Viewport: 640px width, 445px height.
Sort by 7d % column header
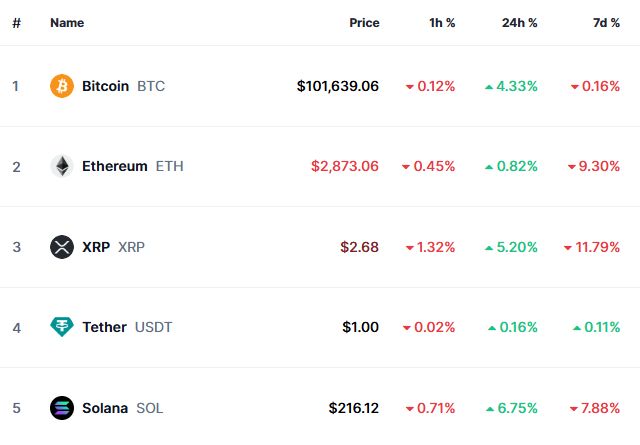[606, 23]
